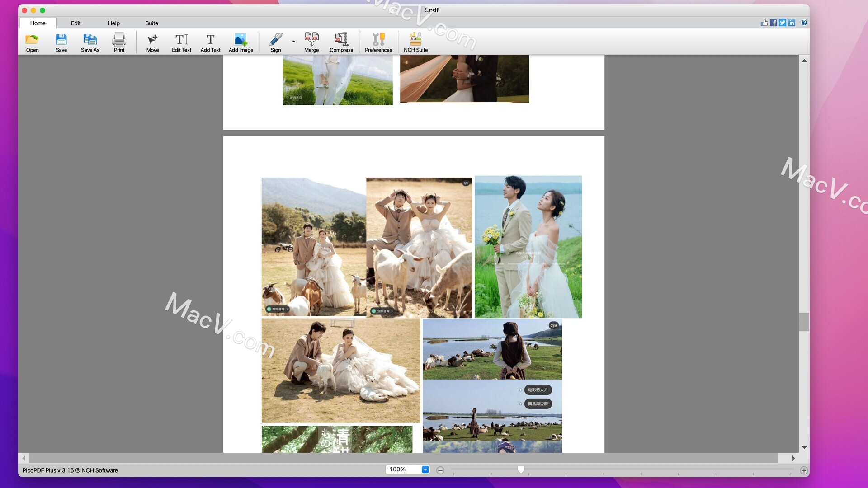This screenshot has height=488, width=868.
Task: Select the Help menu tab
Action: click(113, 23)
